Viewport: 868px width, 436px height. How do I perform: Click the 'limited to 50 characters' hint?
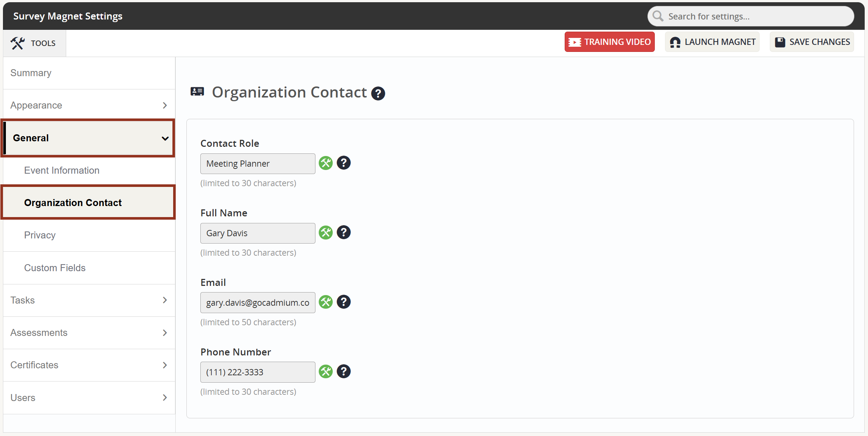(x=248, y=322)
